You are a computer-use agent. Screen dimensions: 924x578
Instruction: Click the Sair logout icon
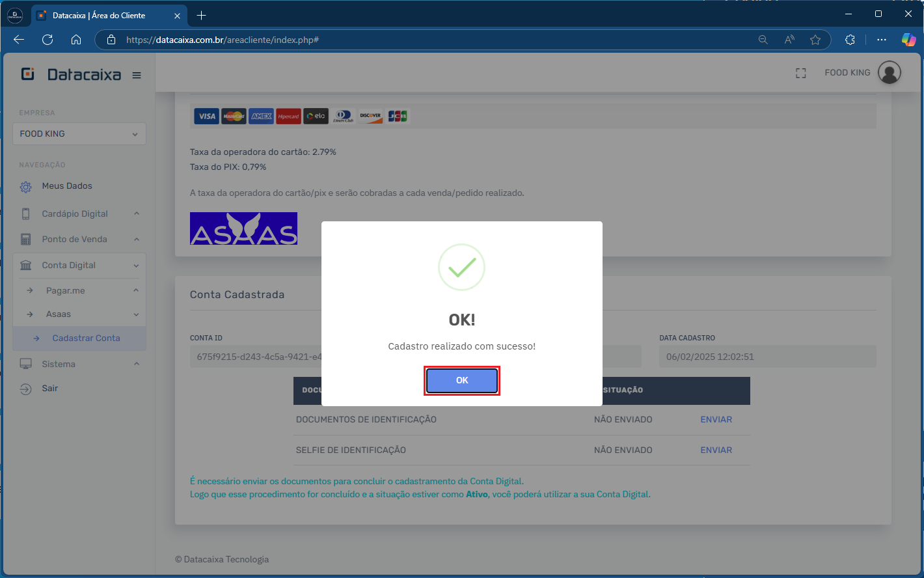click(x=26, y=389)
